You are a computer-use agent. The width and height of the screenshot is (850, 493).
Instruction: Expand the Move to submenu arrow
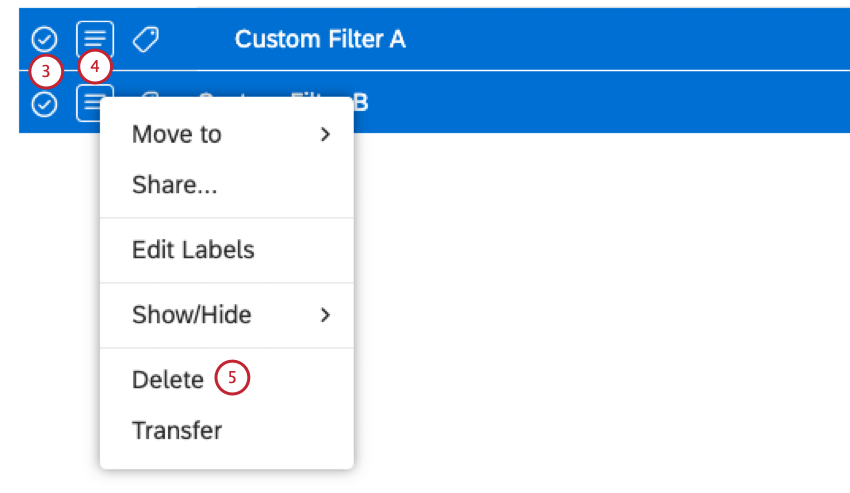pyautogui.click(x=325, y=134)
